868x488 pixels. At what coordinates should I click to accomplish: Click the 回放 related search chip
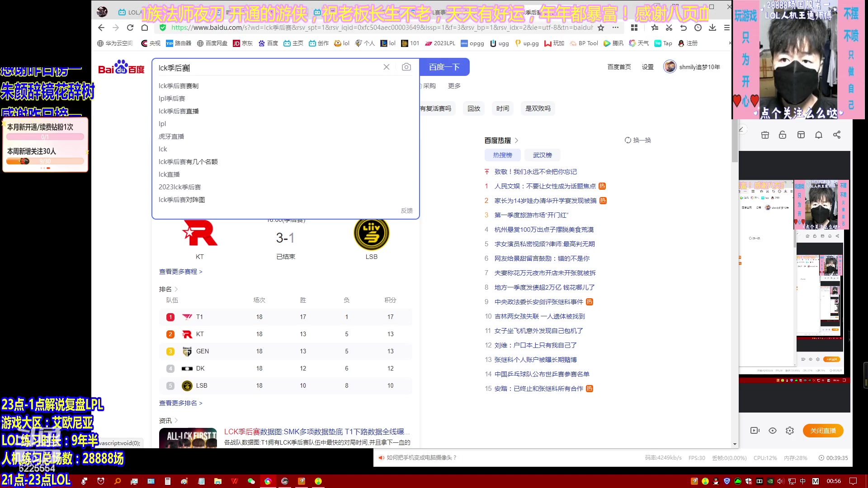click(474, 108)
